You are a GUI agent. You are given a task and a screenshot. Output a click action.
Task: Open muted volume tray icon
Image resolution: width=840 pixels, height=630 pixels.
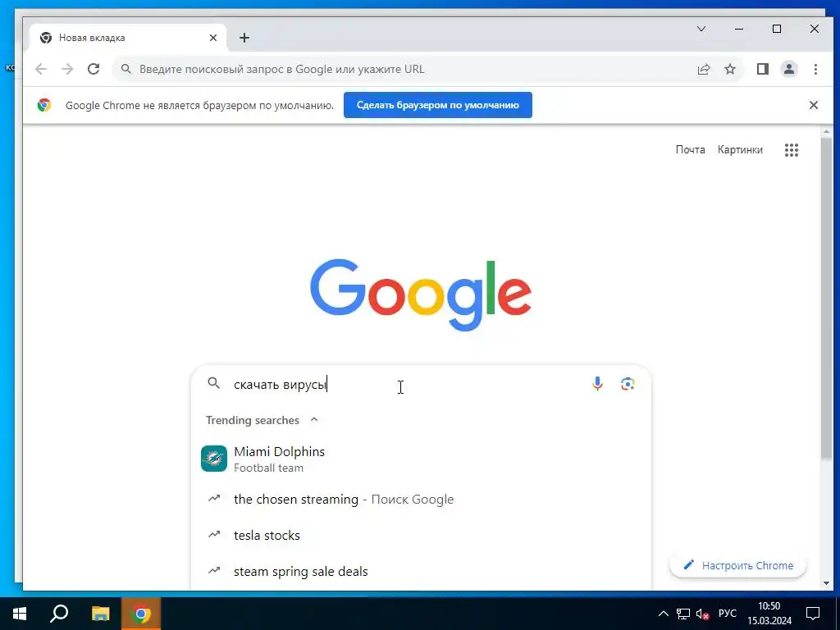(702, 614)
